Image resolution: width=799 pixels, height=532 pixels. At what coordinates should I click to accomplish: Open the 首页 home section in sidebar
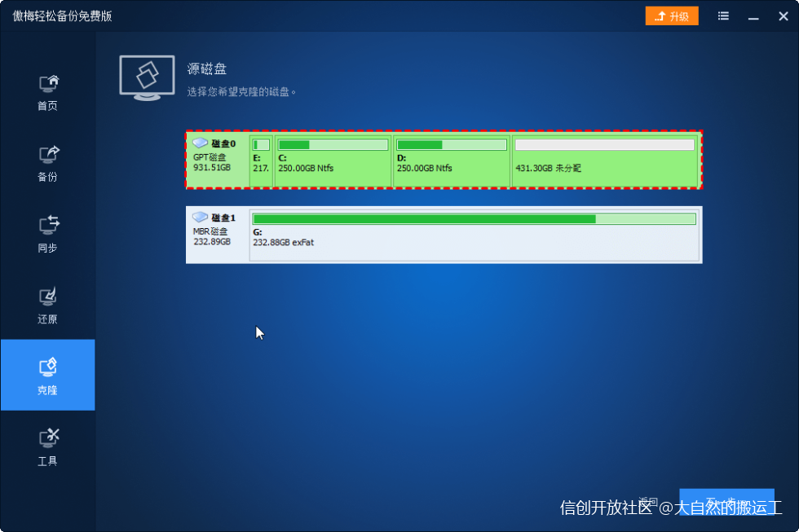pos(48,92)
